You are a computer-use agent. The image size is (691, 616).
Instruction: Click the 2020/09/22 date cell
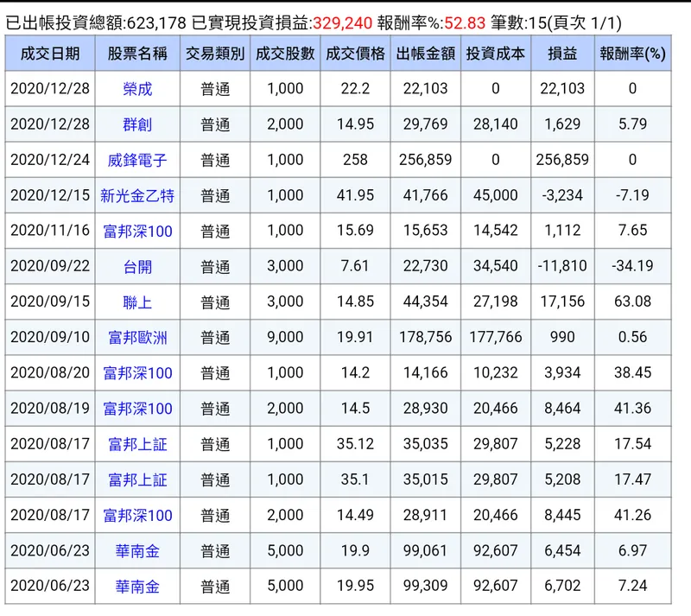pyautogui.click(x=50, y=266)
